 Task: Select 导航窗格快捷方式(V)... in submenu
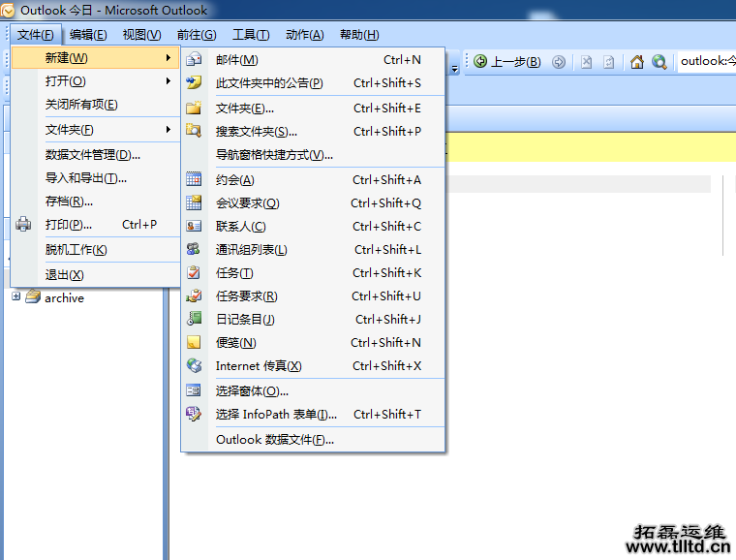[x=313, y=154]
